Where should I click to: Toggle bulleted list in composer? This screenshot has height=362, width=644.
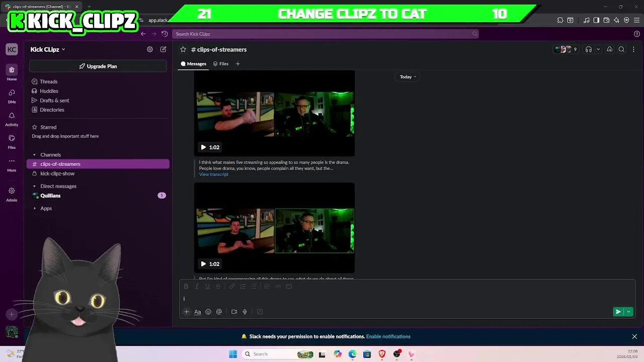(254, 286)
